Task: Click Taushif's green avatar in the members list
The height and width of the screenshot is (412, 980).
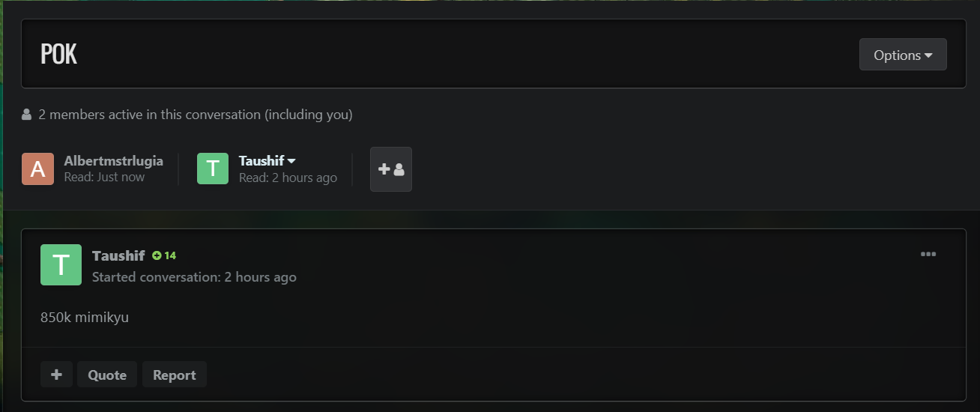Action: pyautogui.click(x=213, y=169)
